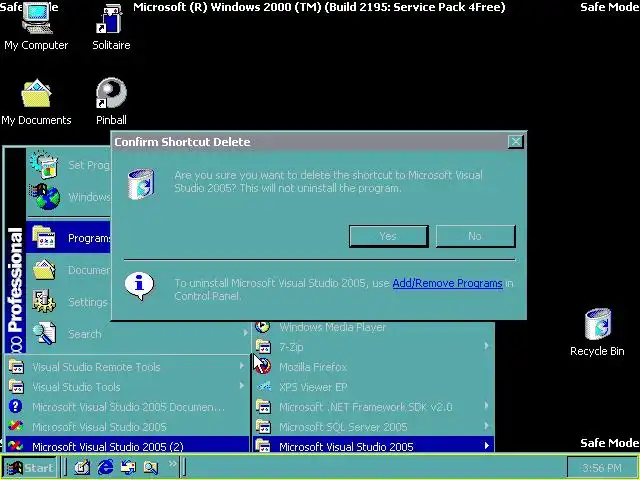This screenshot has width=640, height=480.
Task: Expand Microsoft Visual Studio 2005 folder arrow
Action: (487, 446)
